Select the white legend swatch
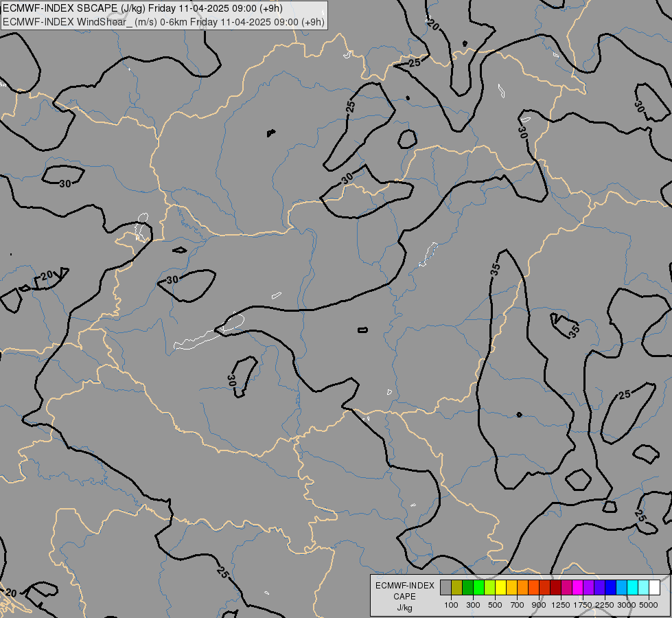672x618 pixels. click(x=654, y=587)
